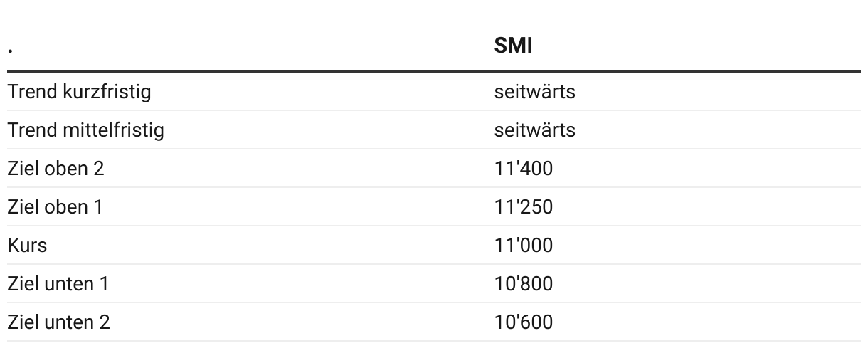The image size is (868, 363).
Task: Select the Ziel unten 1 label
Action: click(x=58, y=284)
